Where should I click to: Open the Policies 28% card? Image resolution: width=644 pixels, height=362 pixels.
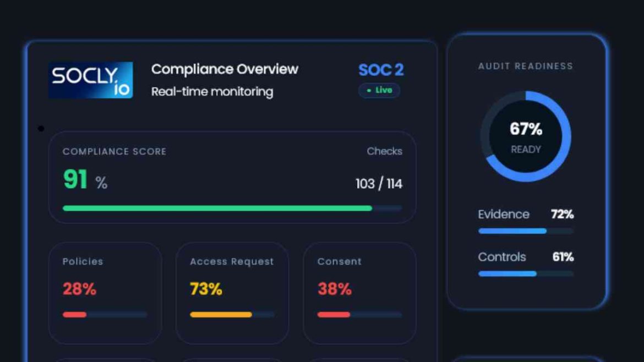point(105,292)
